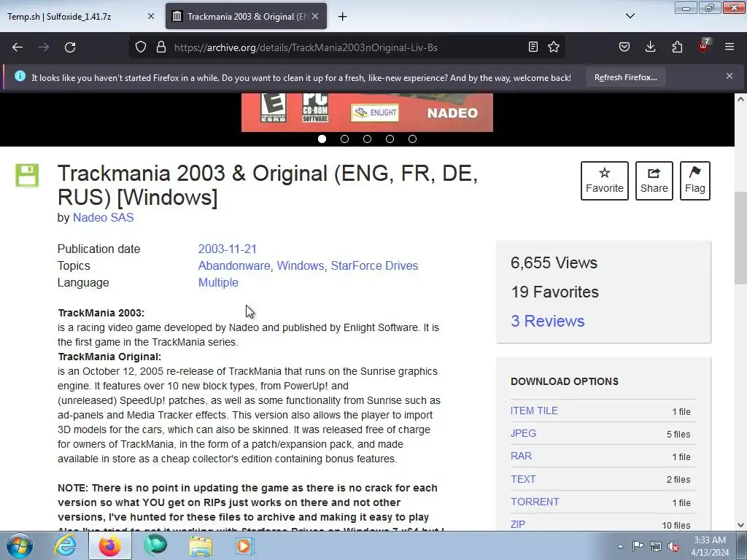This screenshot has height=560, width=747.
Task: Launch Internet Explorer from the taskbar
Action: coord(64,545)
